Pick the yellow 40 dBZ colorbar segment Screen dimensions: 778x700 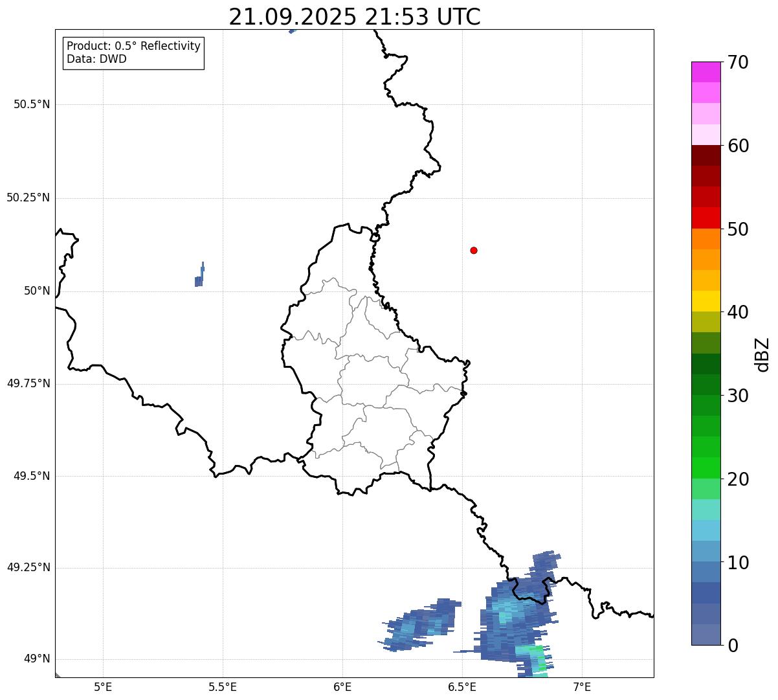[706, 301]
